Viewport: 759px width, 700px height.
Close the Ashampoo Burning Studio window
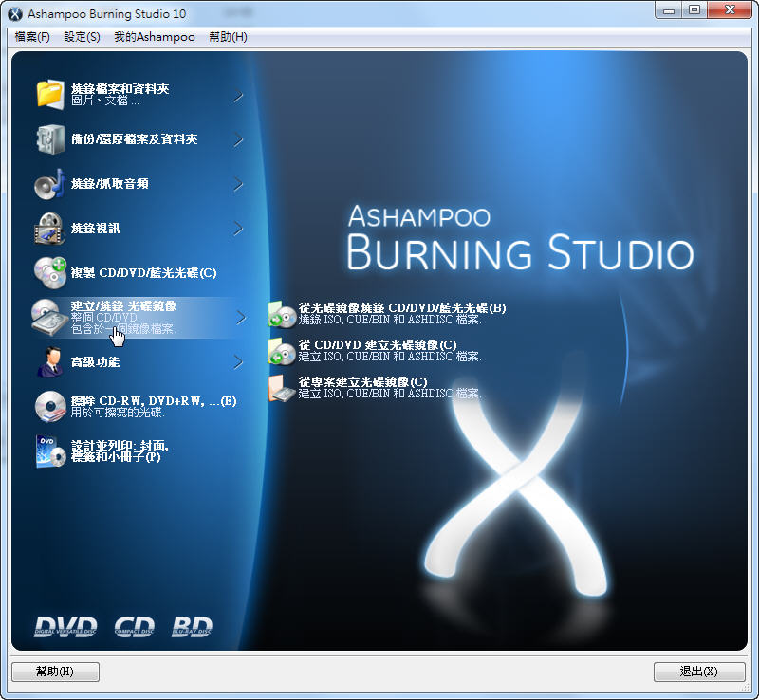coord(730,10)
